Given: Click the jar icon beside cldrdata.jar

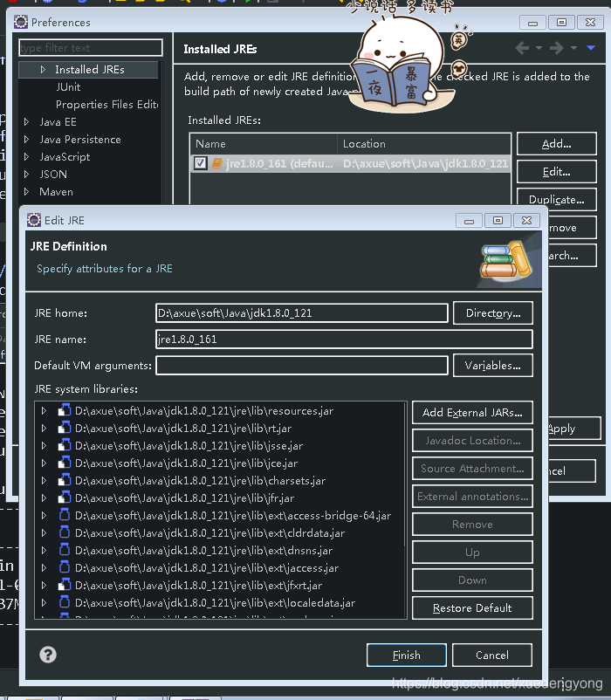Looking at the screenshot, I should (65, 532).
